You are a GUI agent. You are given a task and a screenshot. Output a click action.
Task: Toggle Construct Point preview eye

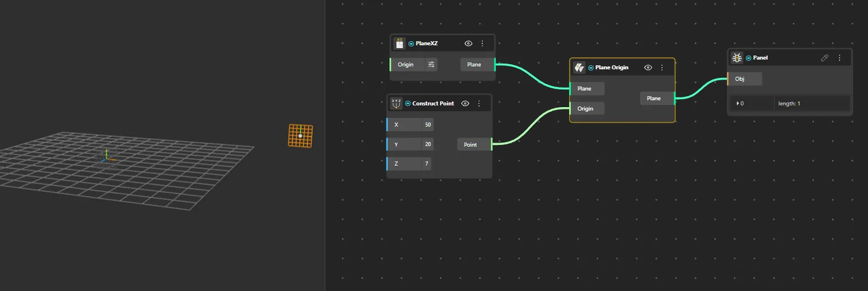(x=465, y=104)
